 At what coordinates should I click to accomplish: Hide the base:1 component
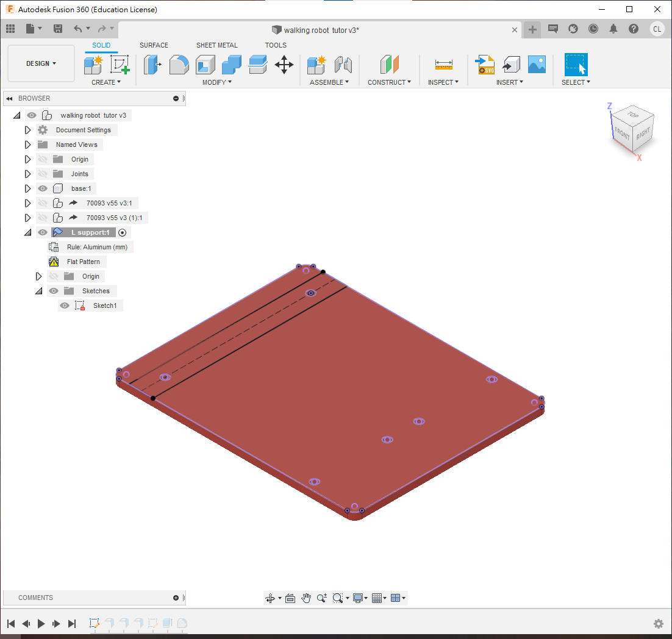[43, 188]
